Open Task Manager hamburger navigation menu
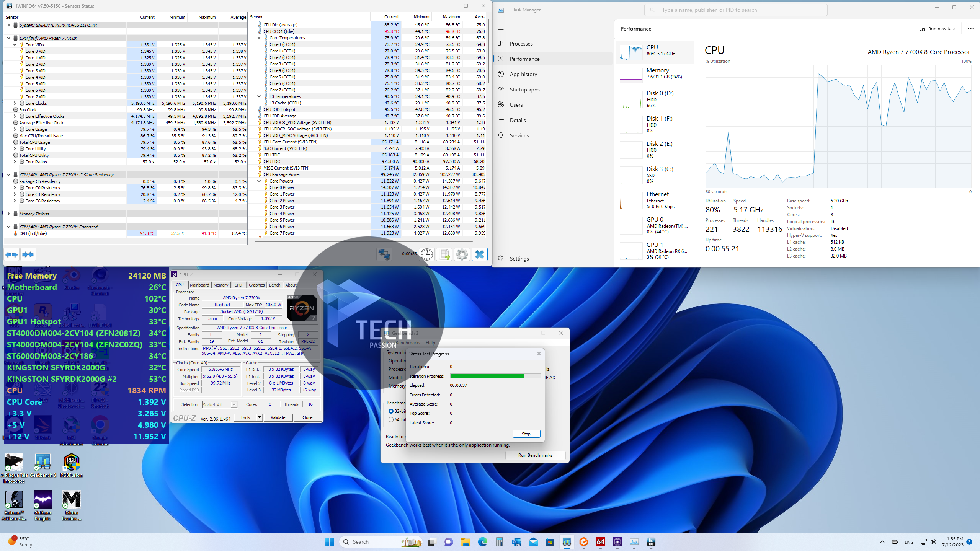Screen dimensions: 980x551 tap(501, 28)
